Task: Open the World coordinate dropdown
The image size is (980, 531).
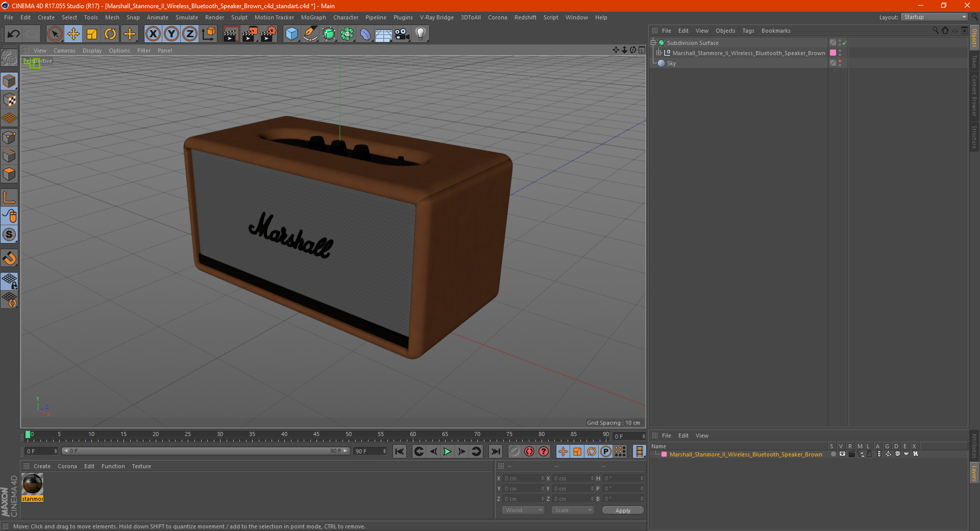Action: (523, 510)
